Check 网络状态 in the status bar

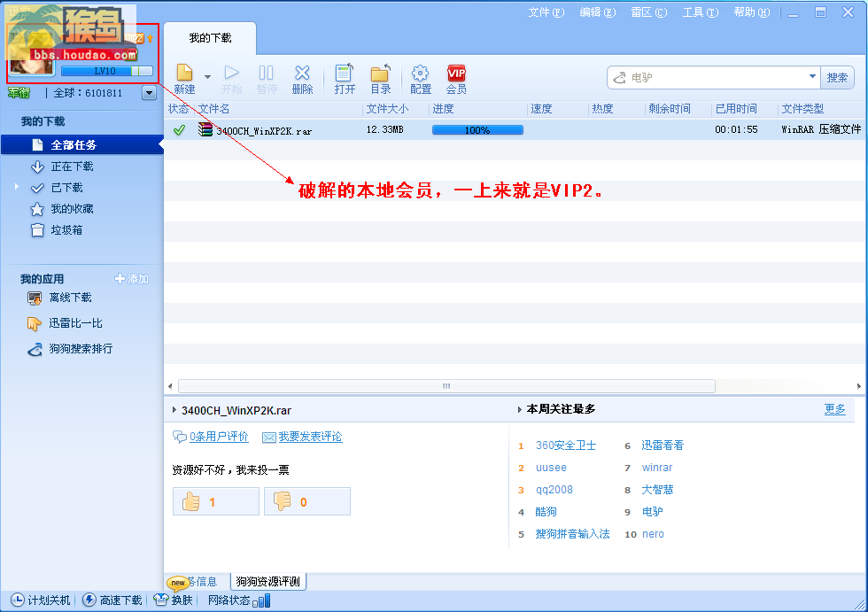(239, 600)
